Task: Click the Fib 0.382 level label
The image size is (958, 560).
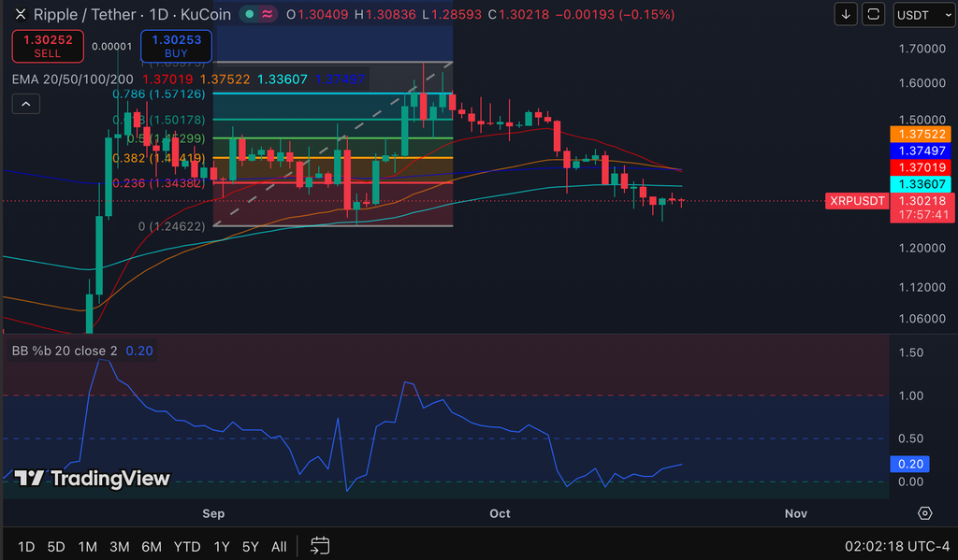Action: [x=159, y=158]
